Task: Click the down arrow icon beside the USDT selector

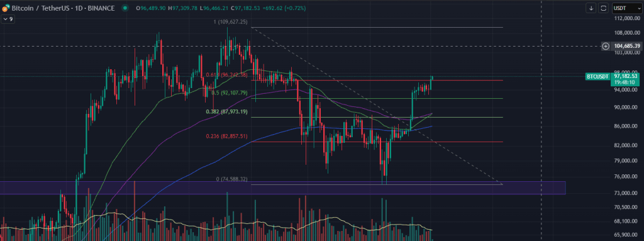Action: click(591, 8)
